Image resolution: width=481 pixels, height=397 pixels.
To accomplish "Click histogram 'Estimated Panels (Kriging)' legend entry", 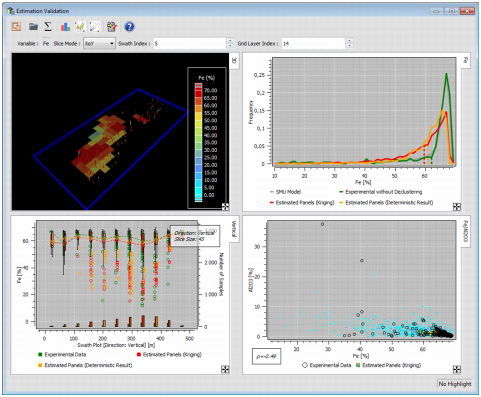I will [x=302, y=203].
